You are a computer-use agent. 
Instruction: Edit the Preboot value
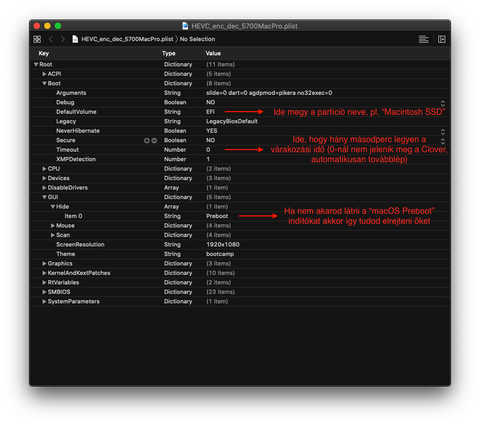tap(217, 216)
